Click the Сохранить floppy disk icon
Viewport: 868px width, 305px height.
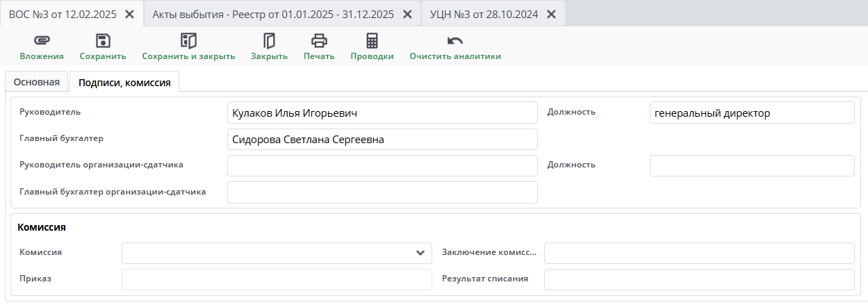(x=103, y=40)
